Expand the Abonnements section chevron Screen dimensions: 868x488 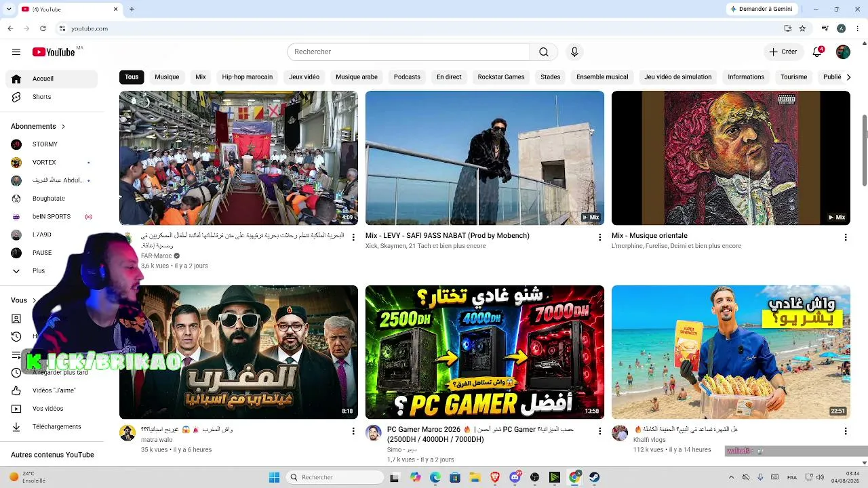pos(63,127)
